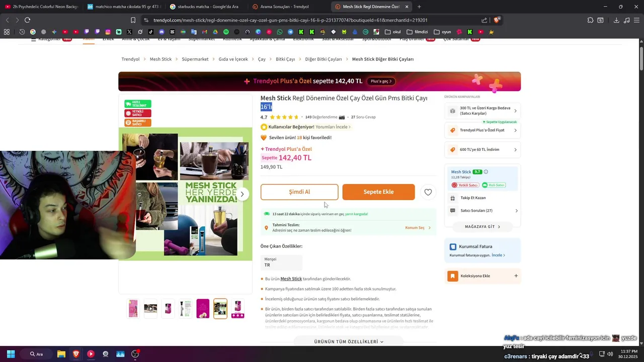
Task: Select the first pink product thumbnail
Action: pos(133,309)
